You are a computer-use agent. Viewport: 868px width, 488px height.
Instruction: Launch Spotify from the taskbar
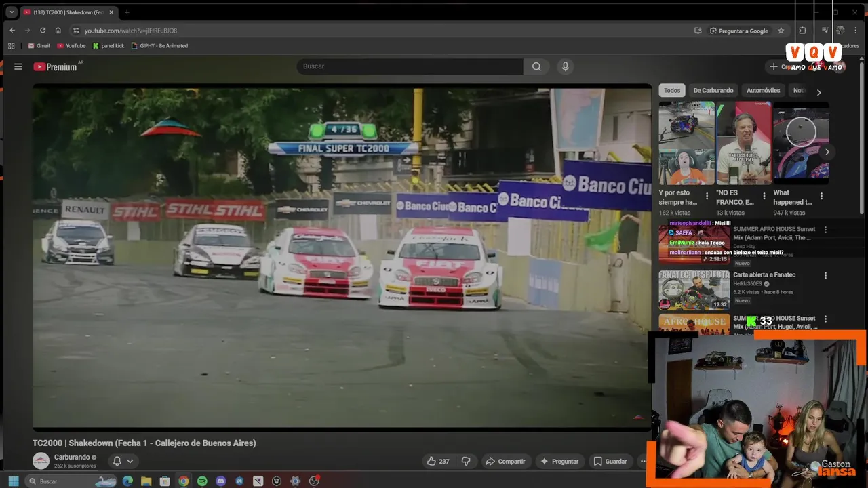coord(202,481)
